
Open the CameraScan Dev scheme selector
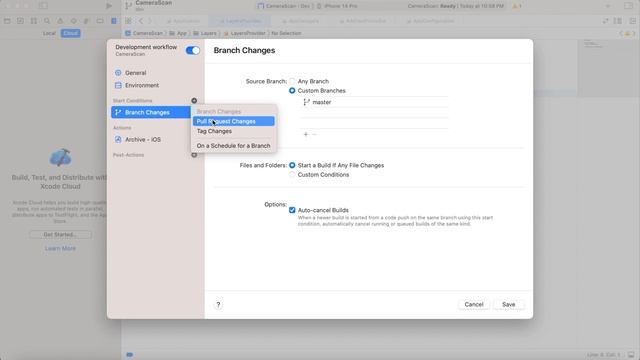pos(285,6)
